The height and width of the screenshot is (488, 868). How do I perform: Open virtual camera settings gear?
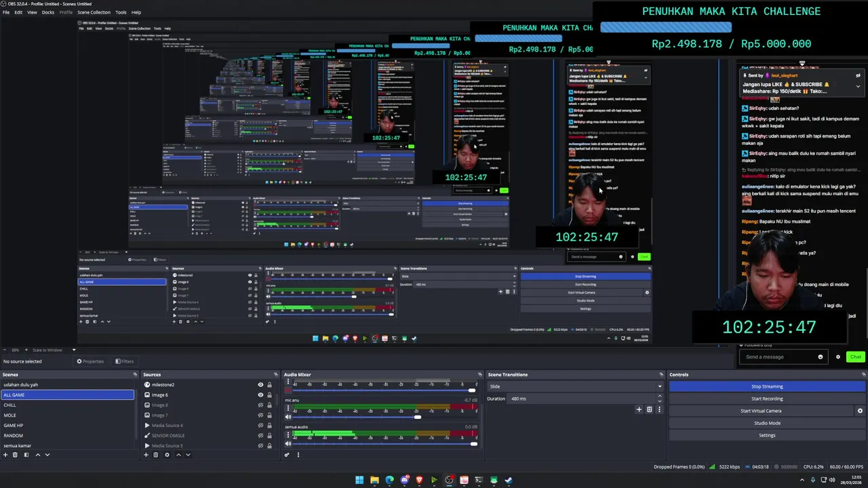tap(860, 411)
